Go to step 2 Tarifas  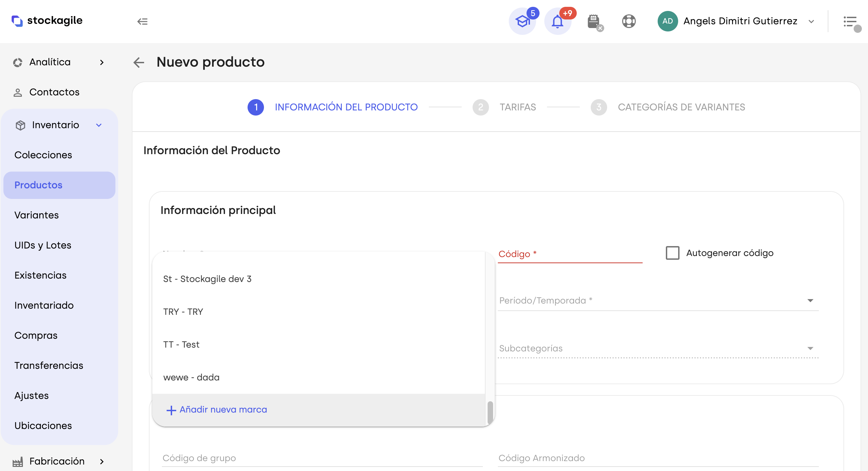pos(504,107)
